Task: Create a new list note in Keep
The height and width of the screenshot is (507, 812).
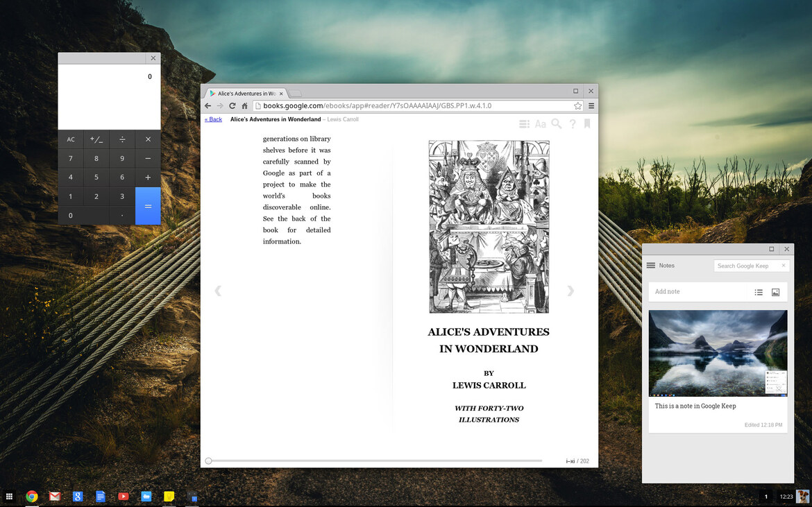Action: [x=759, y=292]
